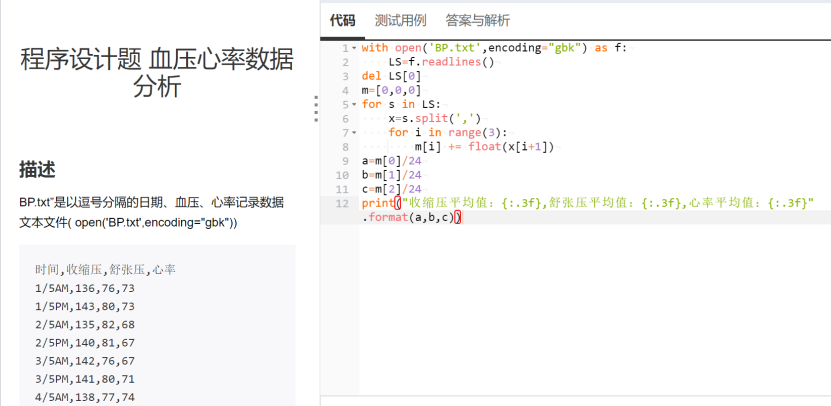Click the data row 1/5PM,143,80,73
The height and width of the screenshot is (406, 831).
[85, 306]
